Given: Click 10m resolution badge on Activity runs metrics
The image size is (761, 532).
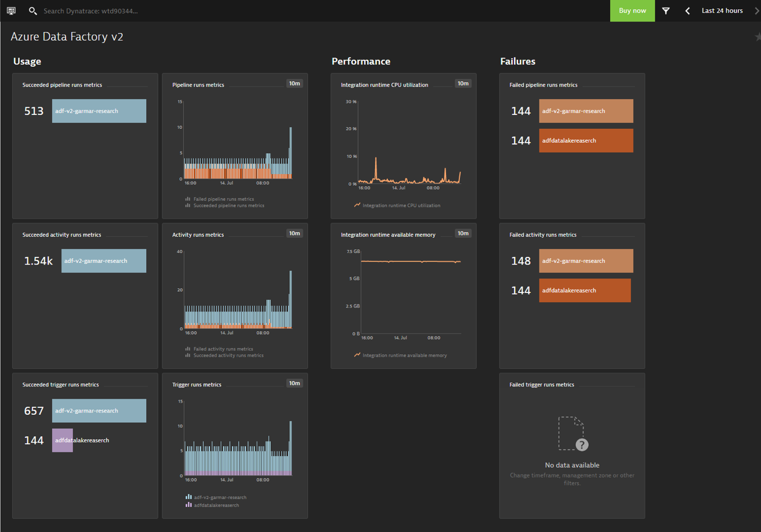Looking at the screenshot, I should click(295, 233).
